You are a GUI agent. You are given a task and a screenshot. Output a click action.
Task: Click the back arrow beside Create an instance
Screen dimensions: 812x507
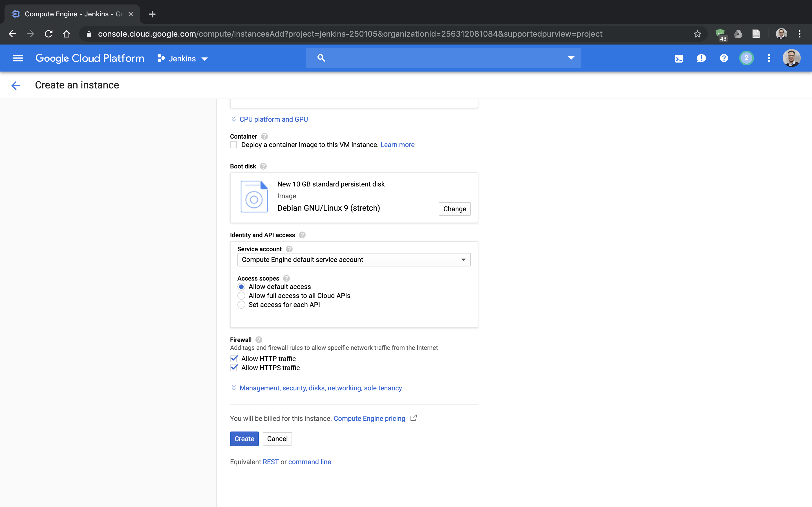pyautogui.click(x=16, y=86)
